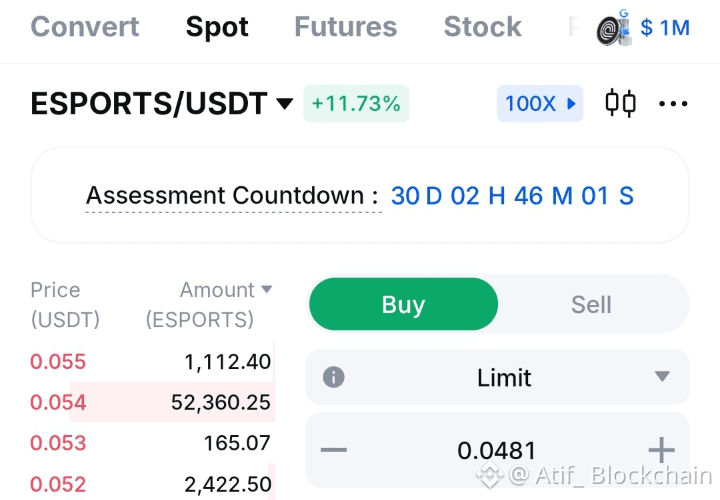This screenshot has width=720, height=500.
Task: Select the 0.054 sell order row
Action: pyautogui.click(x=152, y=402)
